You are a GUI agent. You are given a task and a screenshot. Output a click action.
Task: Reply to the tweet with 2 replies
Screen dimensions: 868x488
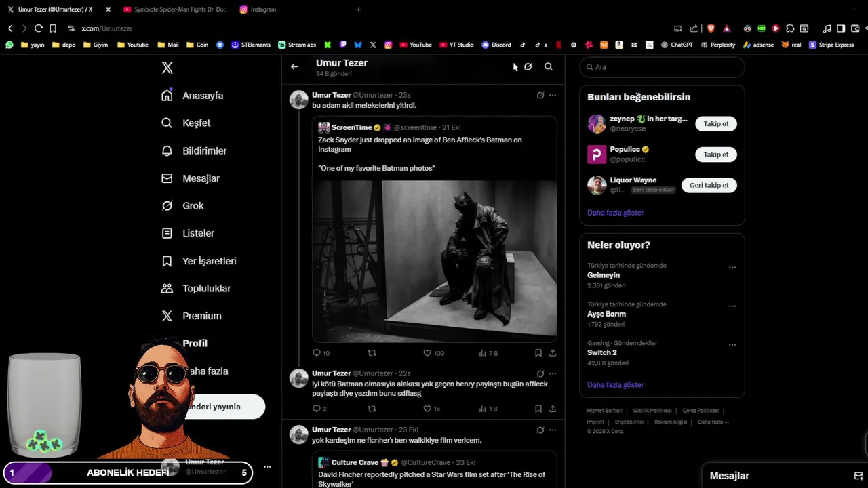click(x=319, y=409)
